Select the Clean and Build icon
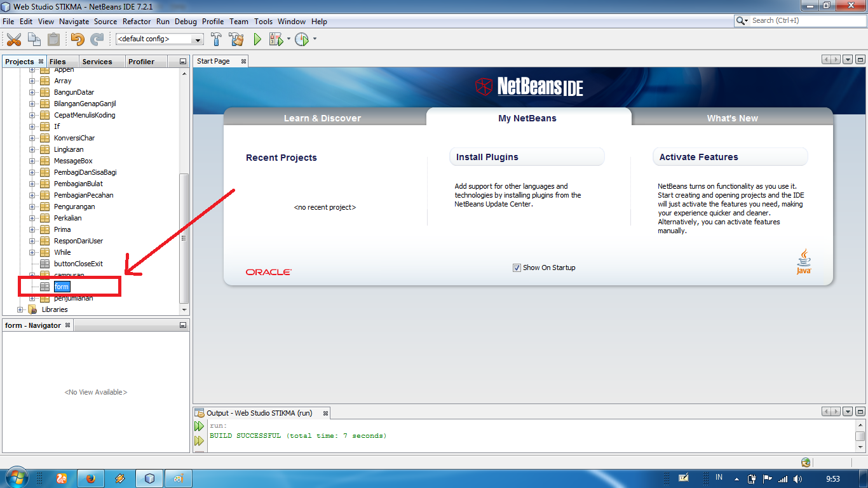The image size is (868, 488). point(235,39)
